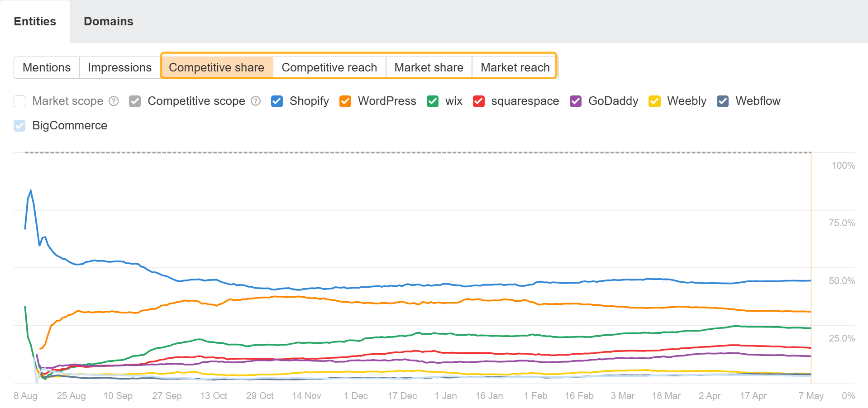The image size is (868, 408).
Task: Choose the Market reach metric
Action: 515,67
